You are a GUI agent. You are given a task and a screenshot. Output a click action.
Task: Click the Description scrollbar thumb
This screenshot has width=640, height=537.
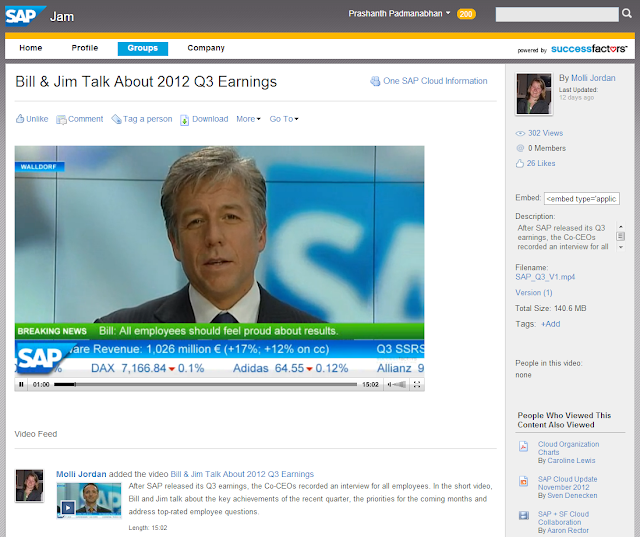(621, 237)
